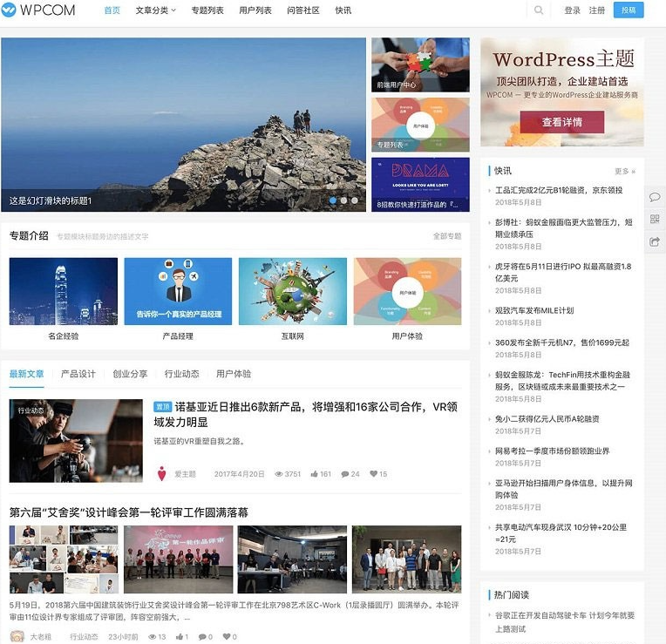Switch to the 用户体验 tab
The image size is (666, 644).
(x=234, y=374)
